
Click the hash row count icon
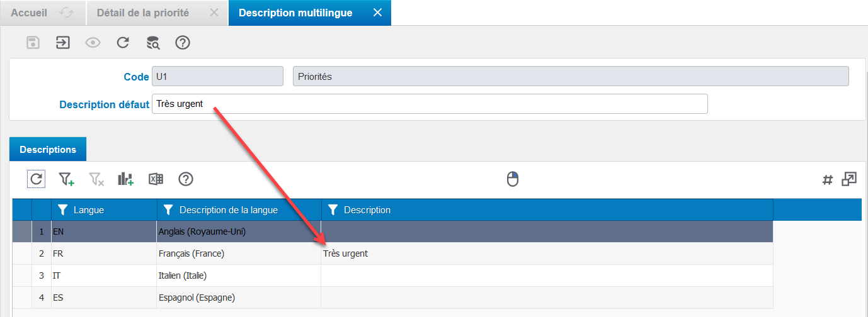pyautogui.click(x=828, y=180)
